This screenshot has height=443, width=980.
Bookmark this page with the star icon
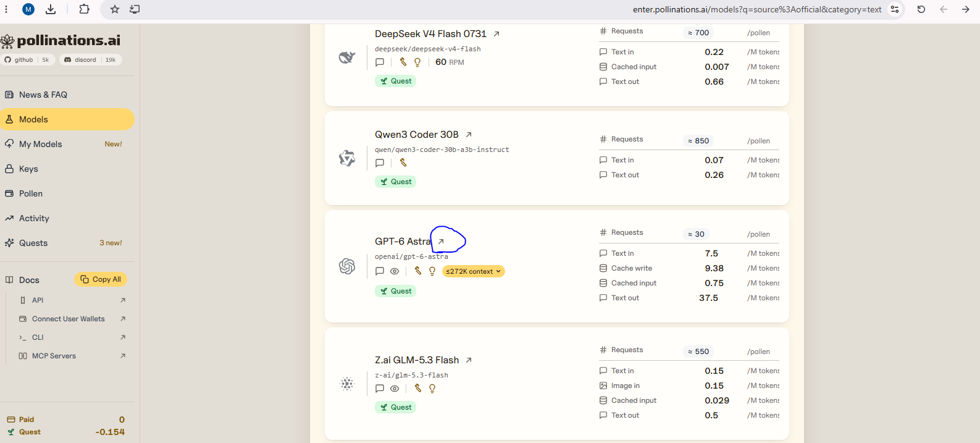tap(115, 9)
